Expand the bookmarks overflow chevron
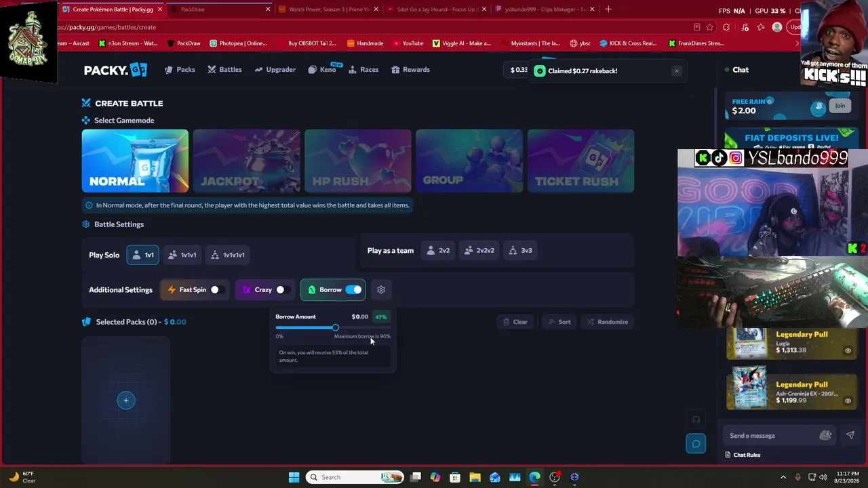Screen dimensions: 868x488 click(797, 43)
